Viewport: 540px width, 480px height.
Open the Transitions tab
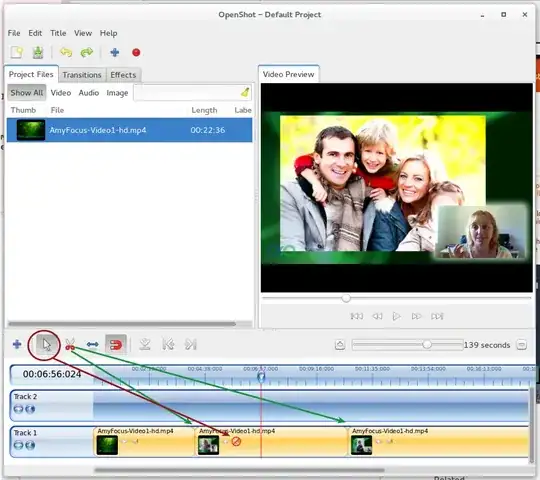pos(82,75)
